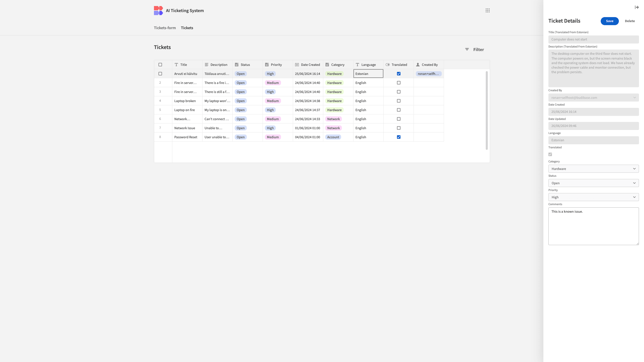Viewport: 644px width, 362px height.
Task: Click the AI Ticketing System title
Action: tap(185, 11)
